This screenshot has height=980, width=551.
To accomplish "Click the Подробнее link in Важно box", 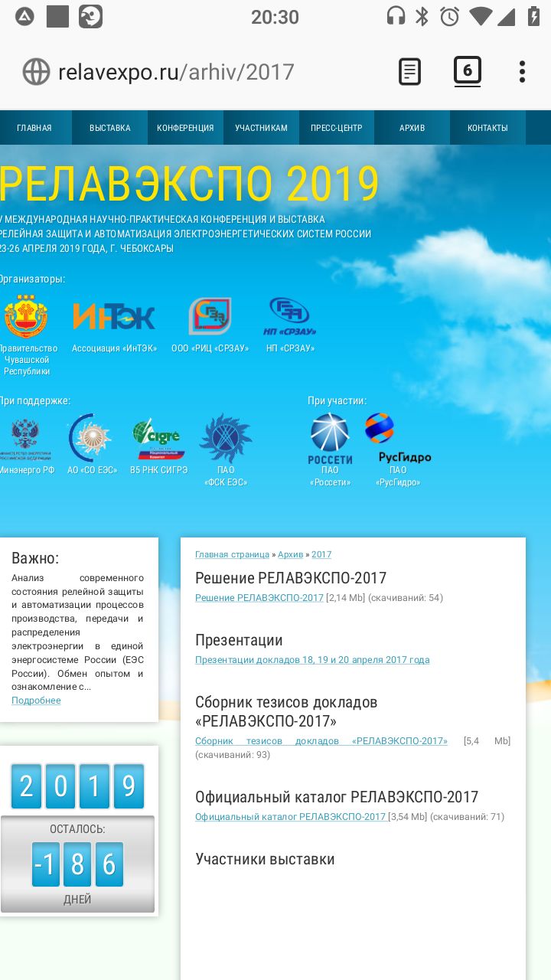I will (x=36, y=701).
